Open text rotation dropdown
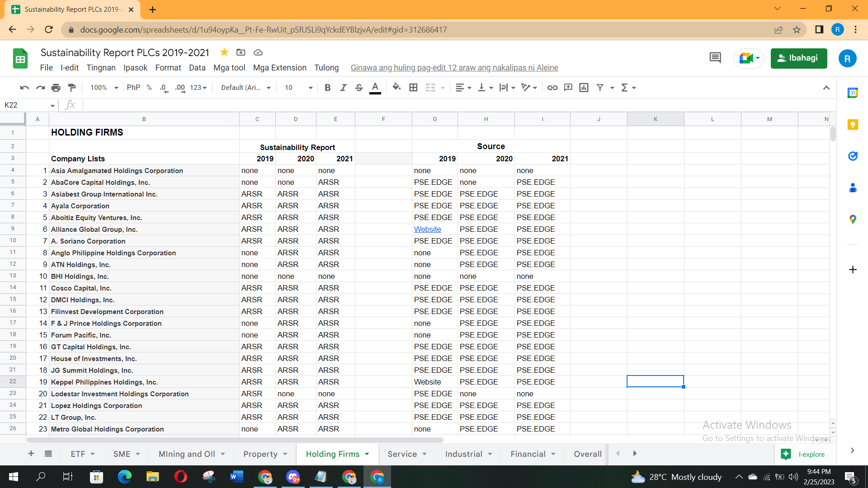 (x=529, y=88)
